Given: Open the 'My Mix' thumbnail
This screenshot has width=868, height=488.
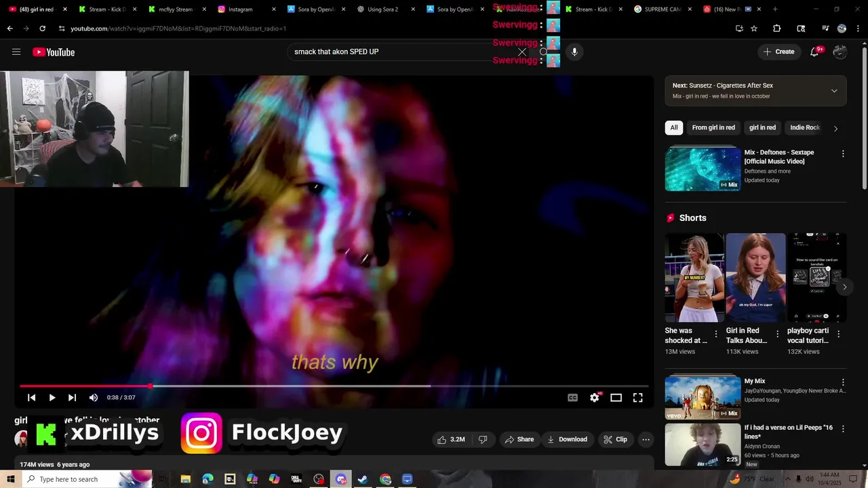Looking at the screenshot, I should (703, 398).
